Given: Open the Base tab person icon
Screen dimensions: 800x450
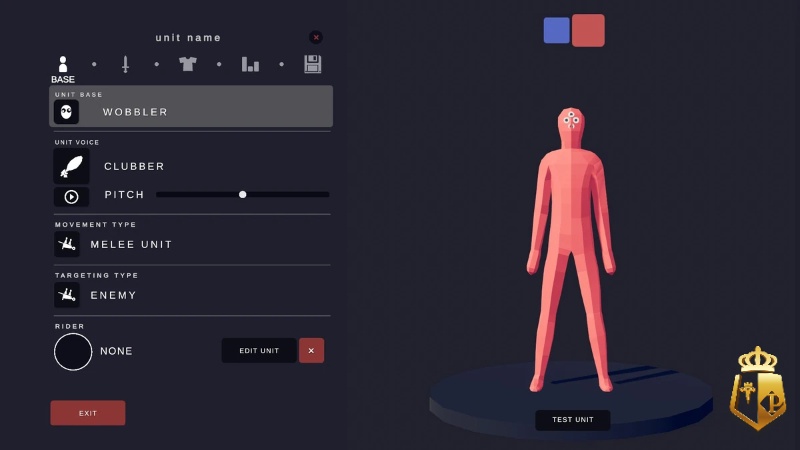Looking at the screenshot, I should point(63,64).
